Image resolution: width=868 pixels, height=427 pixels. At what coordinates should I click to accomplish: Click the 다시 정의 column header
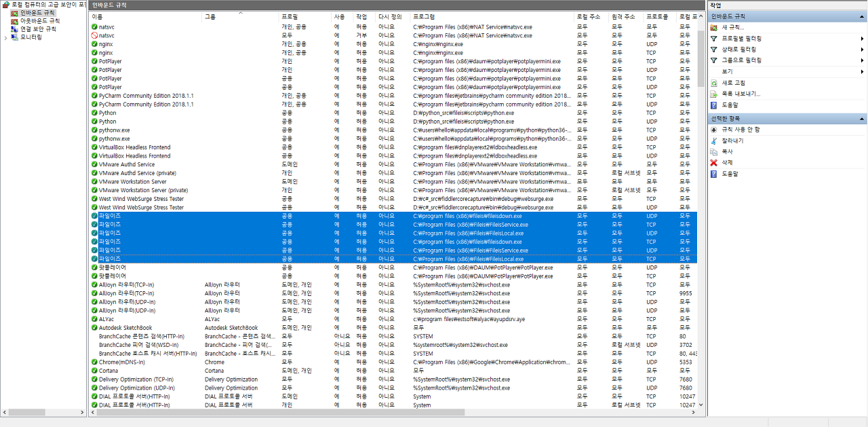(x=393, y=16)
